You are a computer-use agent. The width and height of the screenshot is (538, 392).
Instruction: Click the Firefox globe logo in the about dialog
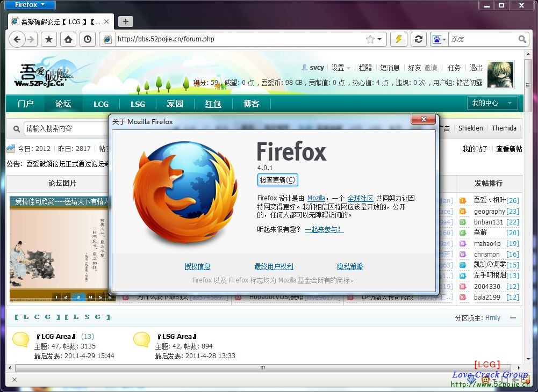pos(185,192)
